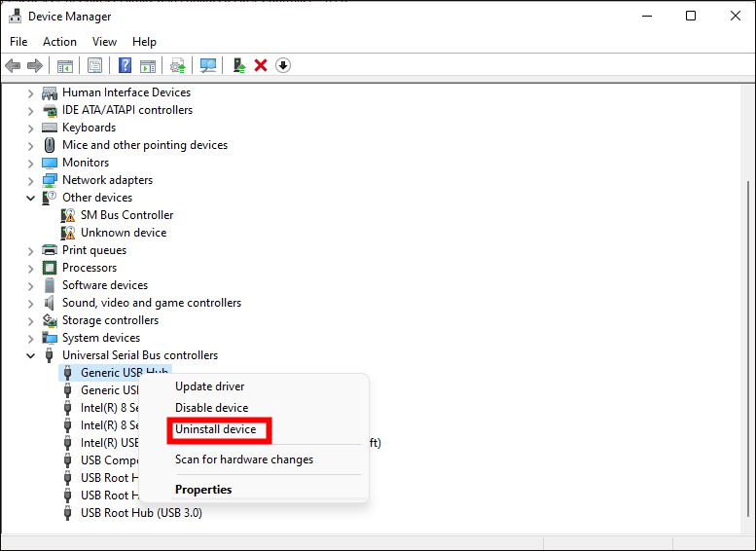Image resolution: width=756 pixels, height=551 pixels.
Task: Collapse the Other devices category
Action: tap(30, 198)
